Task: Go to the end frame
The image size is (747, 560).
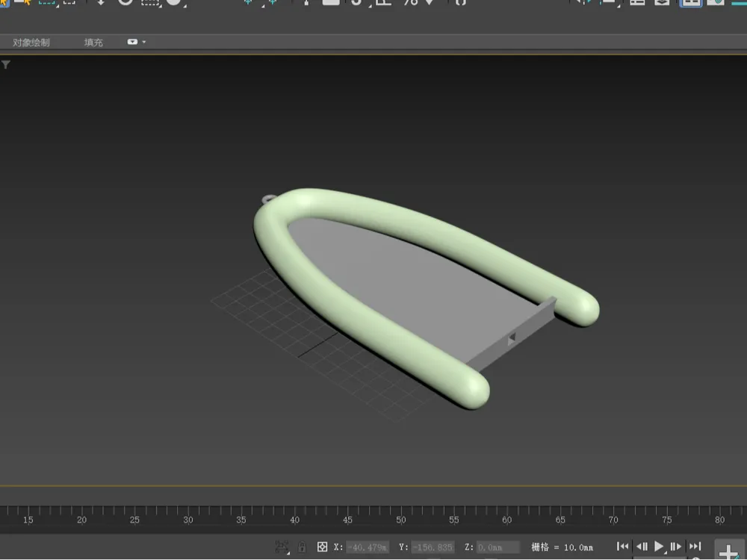Action: click(x=695, y=547)
